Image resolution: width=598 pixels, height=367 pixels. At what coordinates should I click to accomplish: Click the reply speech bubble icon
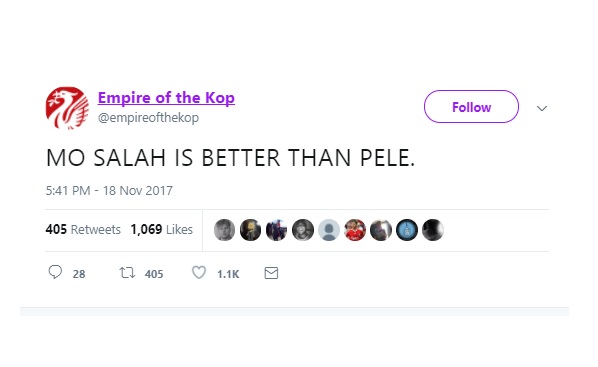55,272
